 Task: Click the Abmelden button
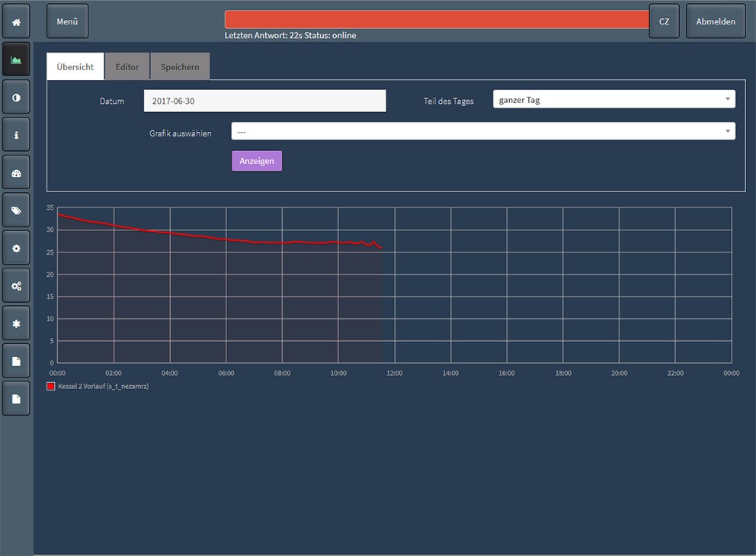(x=716, y=21)
